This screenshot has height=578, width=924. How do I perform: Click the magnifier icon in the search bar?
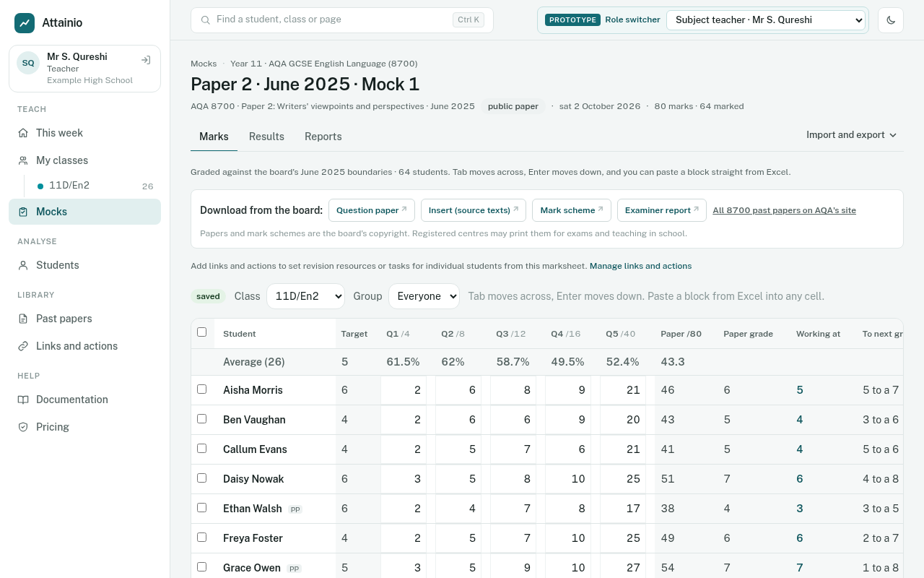point(206,20)
